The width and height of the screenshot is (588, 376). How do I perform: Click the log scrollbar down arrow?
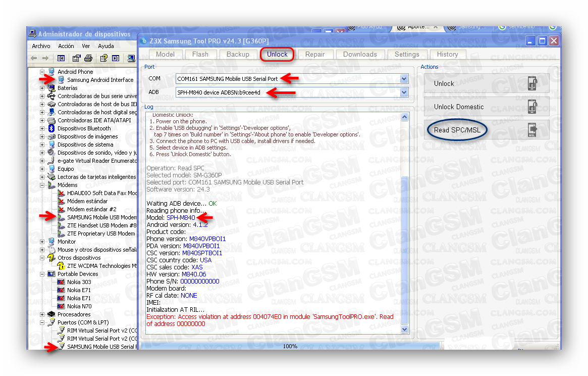pyautogui.click(x=404, y=329)
